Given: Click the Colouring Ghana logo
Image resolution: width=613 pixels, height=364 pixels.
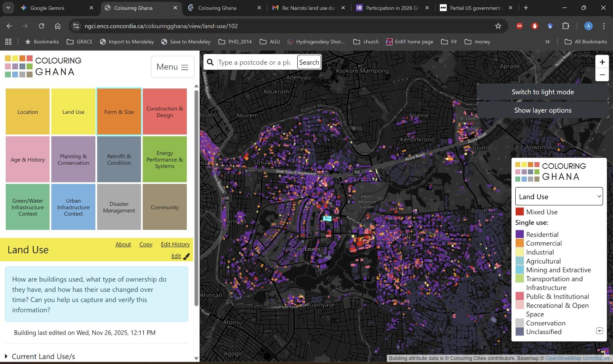Looking at the screenshot, I should point(42,67).
